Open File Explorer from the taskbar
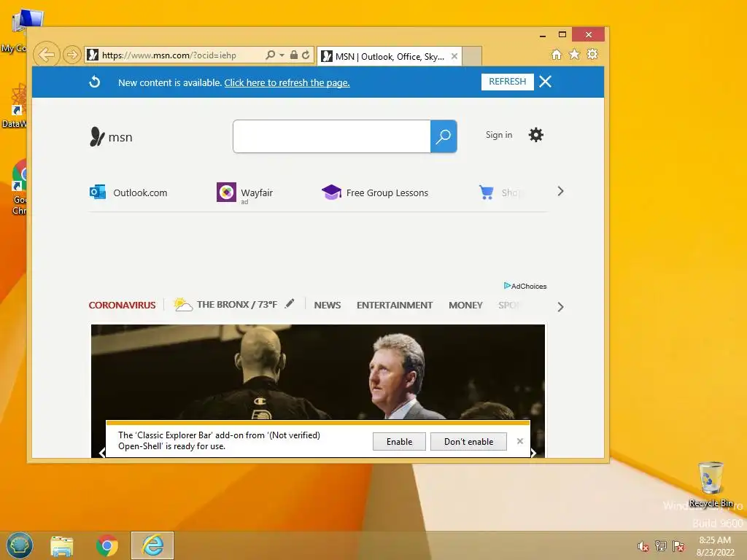The image size is (747, 560). click(x=62, y=545)
